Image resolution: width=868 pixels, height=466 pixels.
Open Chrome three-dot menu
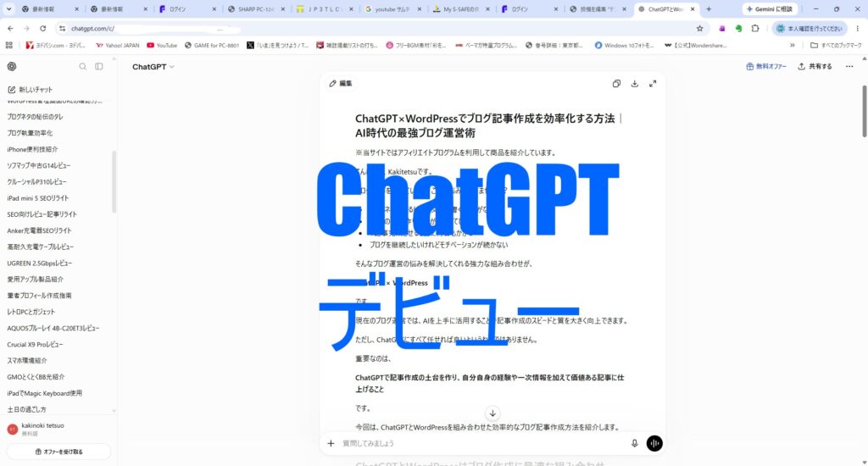coord(858,28)
